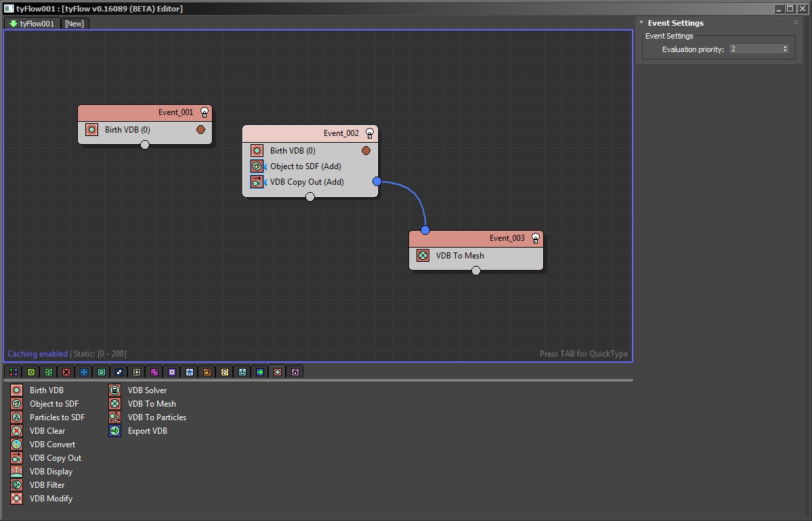
Task: Click the VDB Solver operator icon
Action: coord(115,390)
